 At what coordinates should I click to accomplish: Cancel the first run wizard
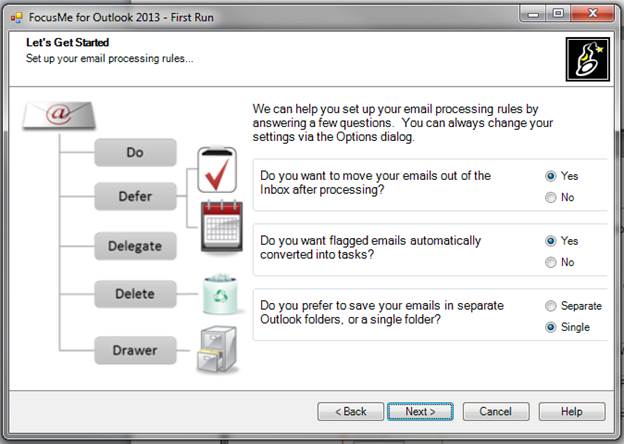click(x=496, y=411)
